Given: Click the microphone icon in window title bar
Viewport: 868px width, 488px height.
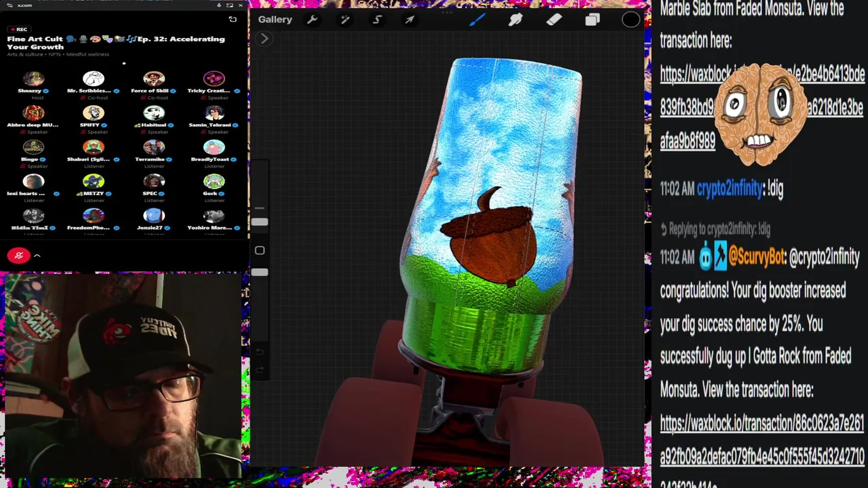Looking at the screenshot, I should click(219, 5).
